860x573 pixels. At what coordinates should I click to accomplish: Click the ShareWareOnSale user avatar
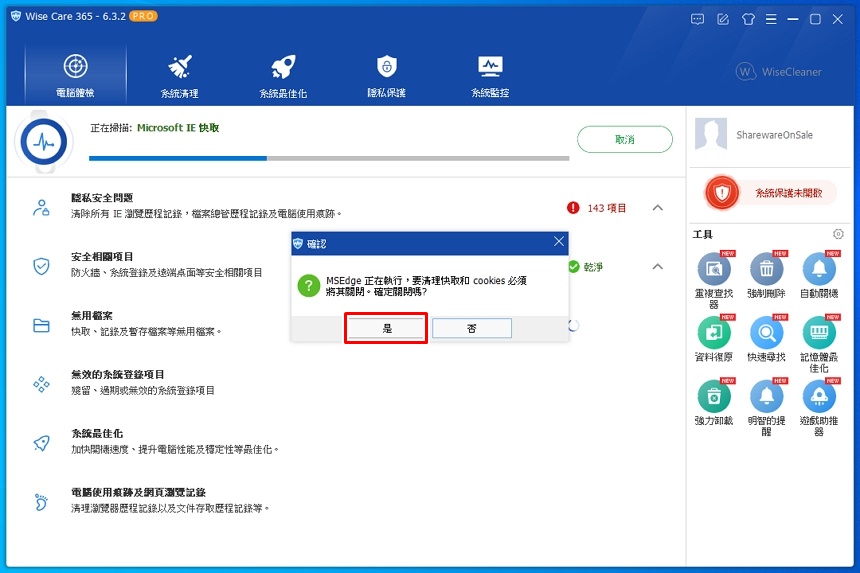click(x=711, y=134)
